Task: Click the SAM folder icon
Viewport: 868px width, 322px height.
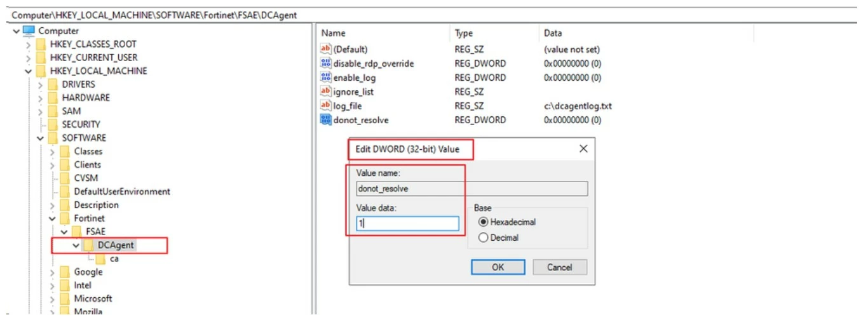Action: pos(53,111)
